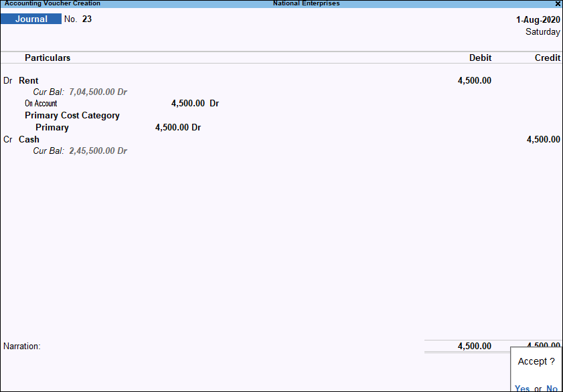The width and height of the screenshot is (563, 392).
Task: Click the Accept ? prompt text
Action: point(536,361)
